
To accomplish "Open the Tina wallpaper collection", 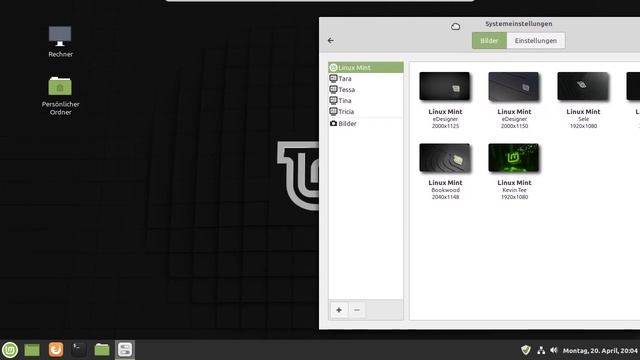I will coord(366,100).
